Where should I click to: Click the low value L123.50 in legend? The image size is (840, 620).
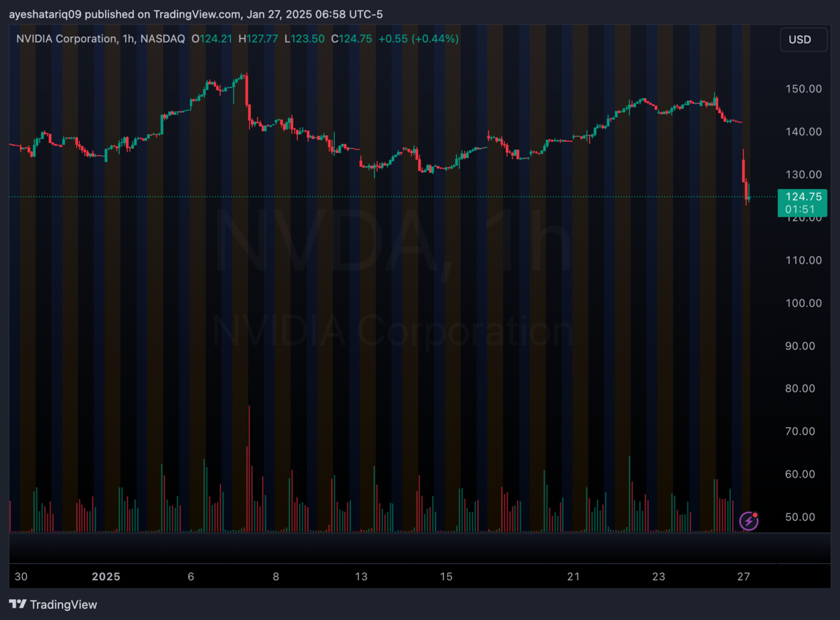(x=304, y=39)
